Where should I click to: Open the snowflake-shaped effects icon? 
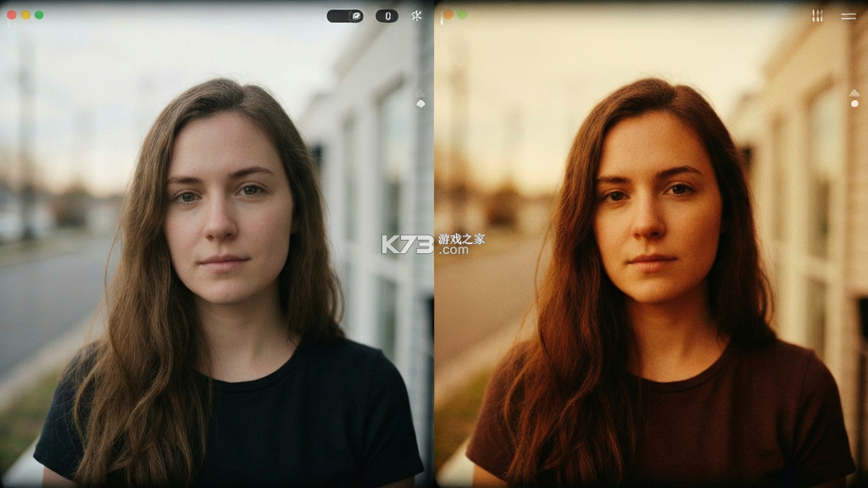pyautogui.click(x=417, y=15)
